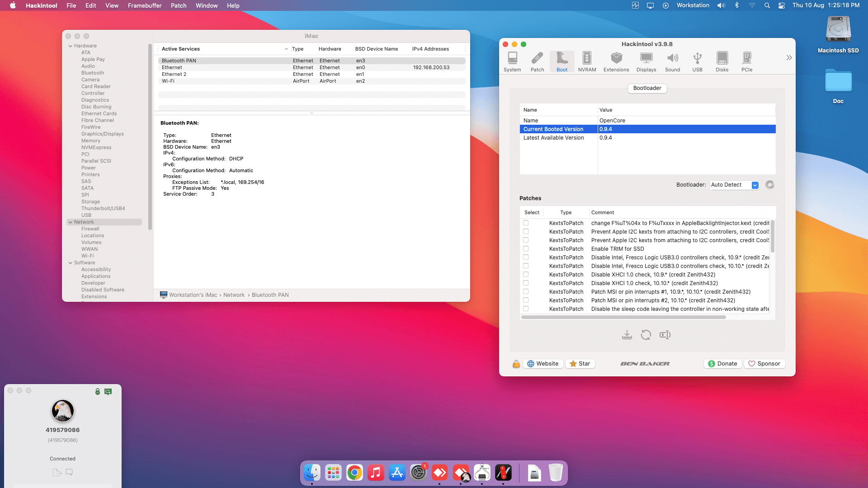Select the USB toolbar icon
Image resolution: width=868 pixels, height=488 pixels.
[697, 61]
